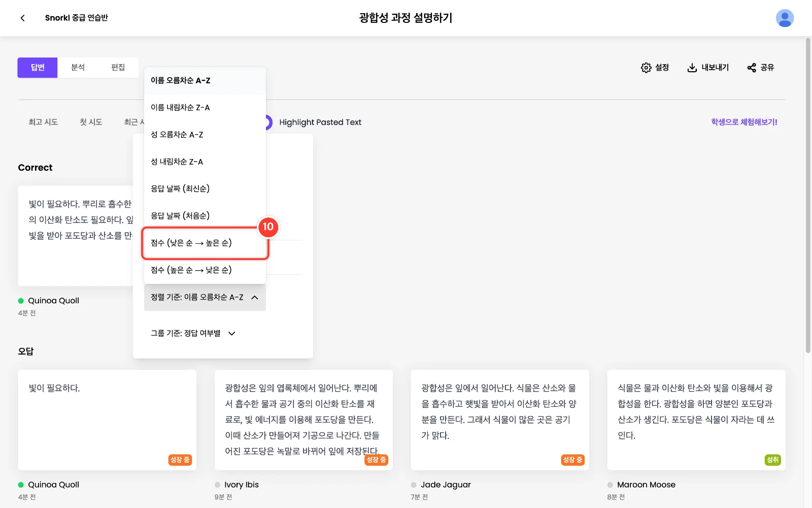Screen dimensions: 812x508
Task: Click the 오답 section heading
Action: point(26,351)
